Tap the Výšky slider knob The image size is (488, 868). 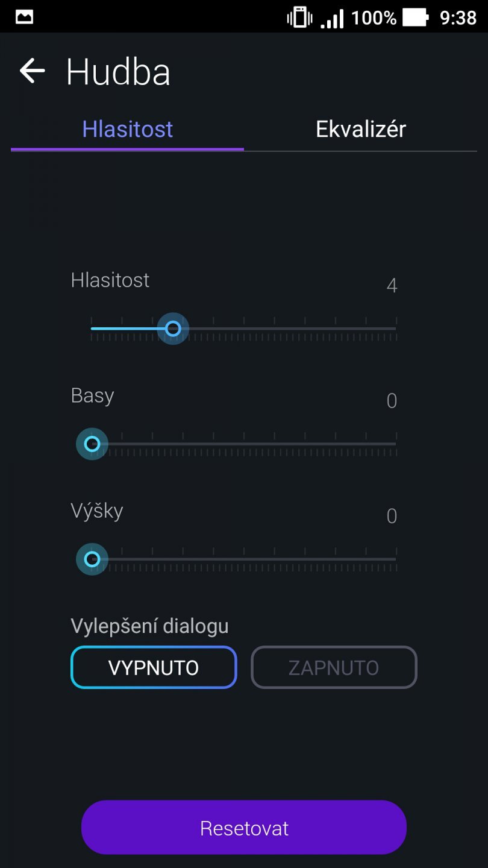pyautogui.click(x=92, y=559)
